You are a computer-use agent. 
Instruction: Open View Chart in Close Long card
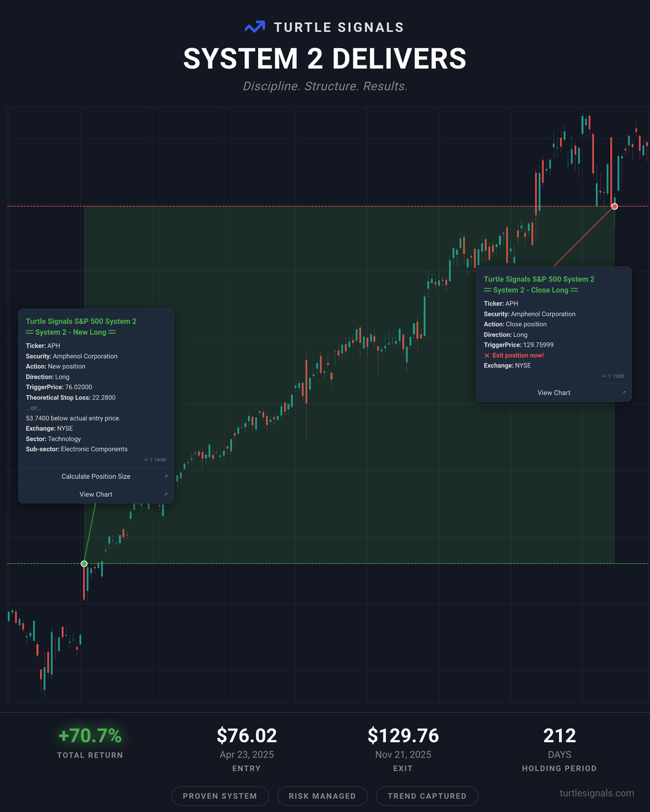coord(554,393)
